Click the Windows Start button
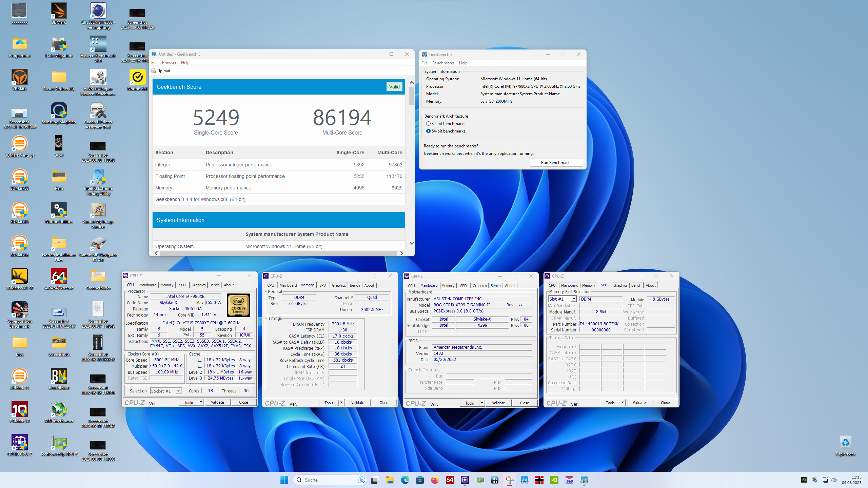Viewport: 868px width, 488px height. (284, 480)
